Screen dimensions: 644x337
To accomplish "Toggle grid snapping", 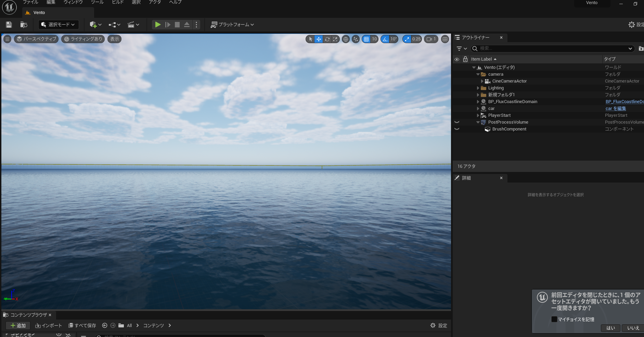I will [366, 39].
